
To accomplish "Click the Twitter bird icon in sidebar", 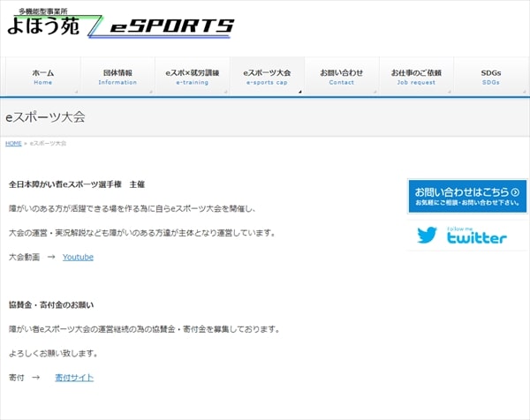I will click(x=428, y=236).
